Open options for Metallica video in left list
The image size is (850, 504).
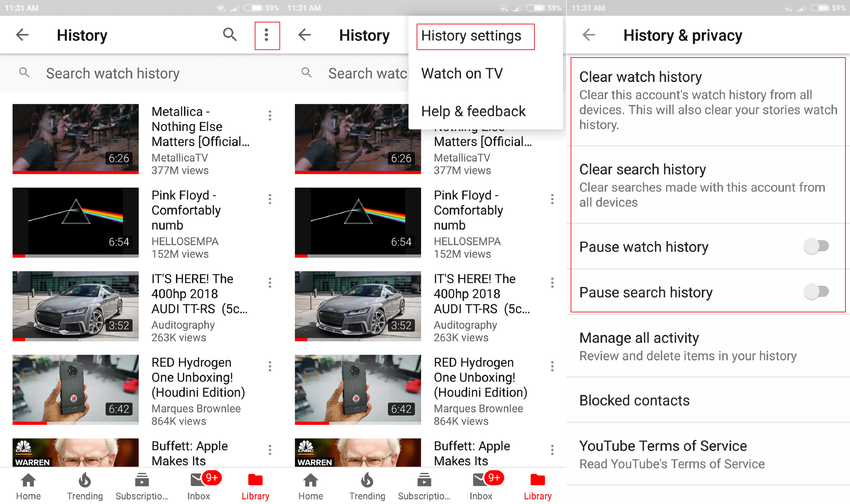[270, 115]
